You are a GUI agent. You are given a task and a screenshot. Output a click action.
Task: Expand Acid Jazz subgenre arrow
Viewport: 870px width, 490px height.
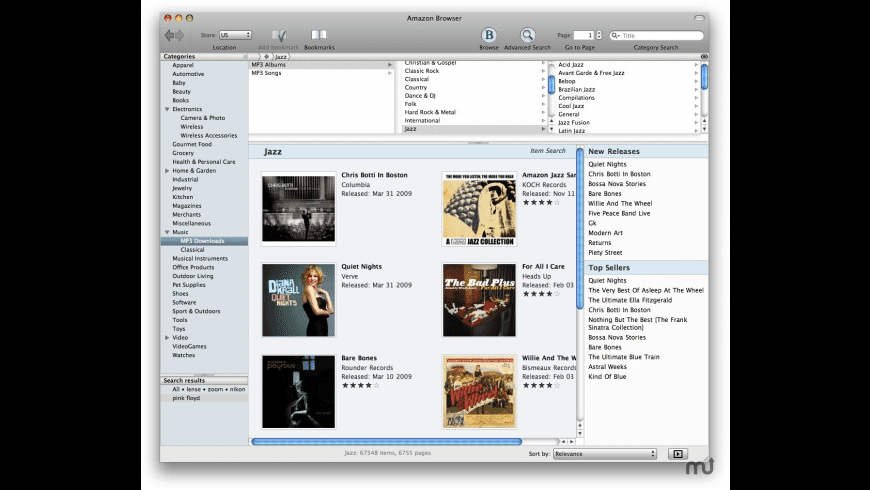click(x=696, y=65)
